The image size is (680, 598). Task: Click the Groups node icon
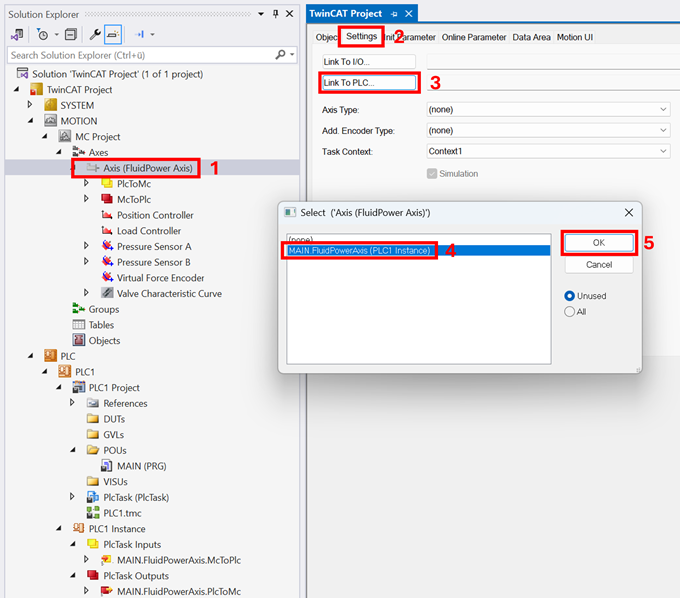78,309
